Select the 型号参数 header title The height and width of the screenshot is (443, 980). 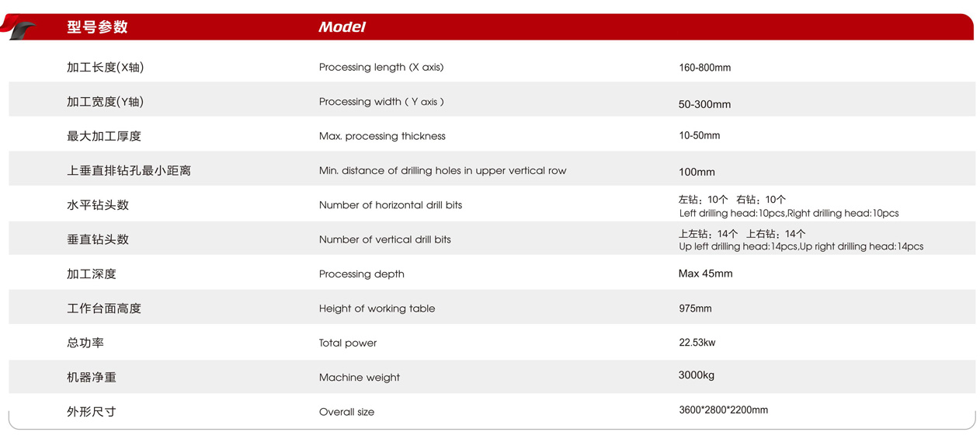97,27
